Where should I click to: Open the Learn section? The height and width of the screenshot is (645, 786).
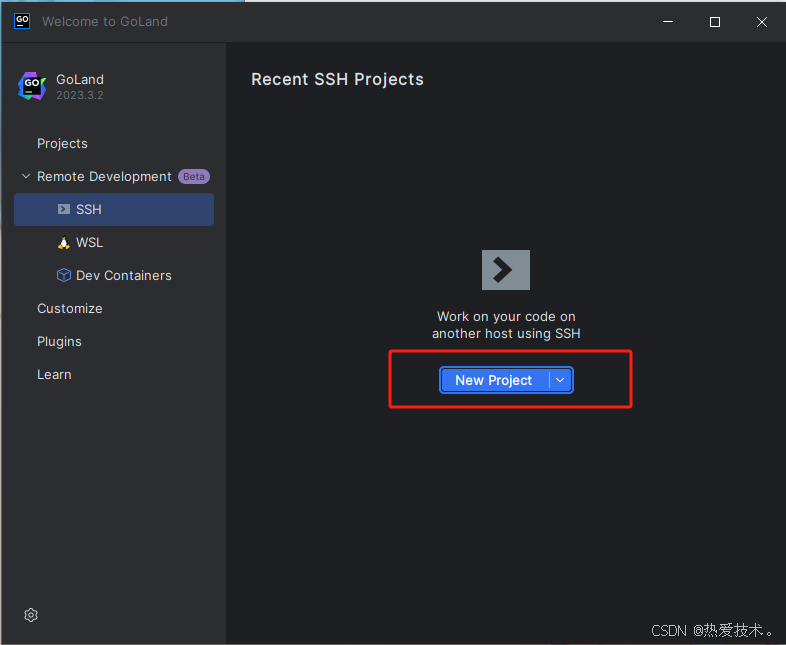click(x=54, y=374)
